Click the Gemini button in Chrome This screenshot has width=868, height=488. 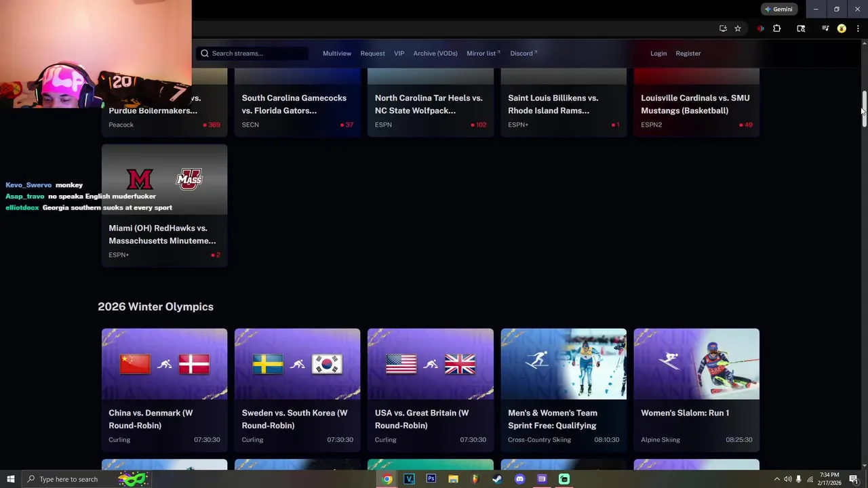click(x=778, y=9)
